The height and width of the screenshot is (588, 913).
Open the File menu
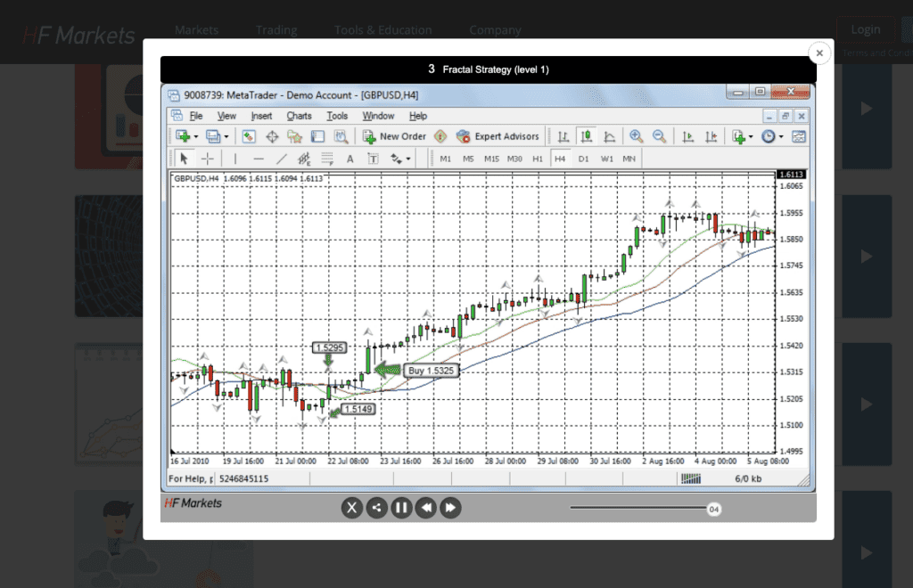[196, 116]
